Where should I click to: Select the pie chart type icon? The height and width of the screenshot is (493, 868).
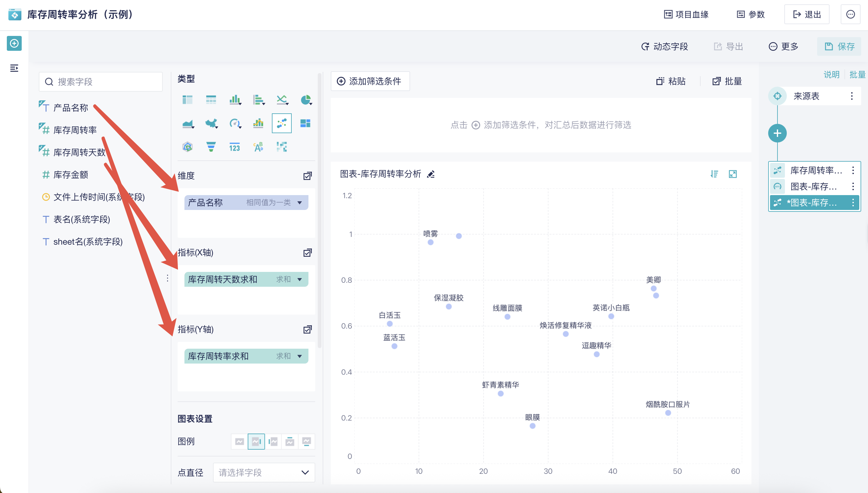(x=305, y=100)
